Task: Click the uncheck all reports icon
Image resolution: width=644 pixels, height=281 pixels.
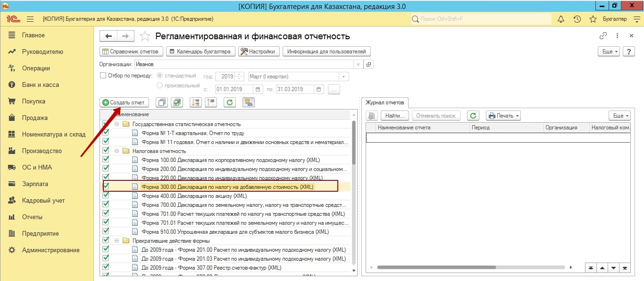Action: click(162, 102)
